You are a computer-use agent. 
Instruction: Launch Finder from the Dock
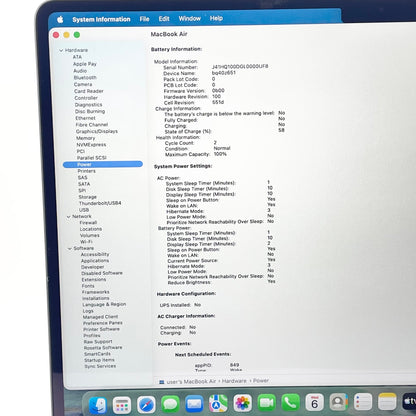[x=97, y=405]
